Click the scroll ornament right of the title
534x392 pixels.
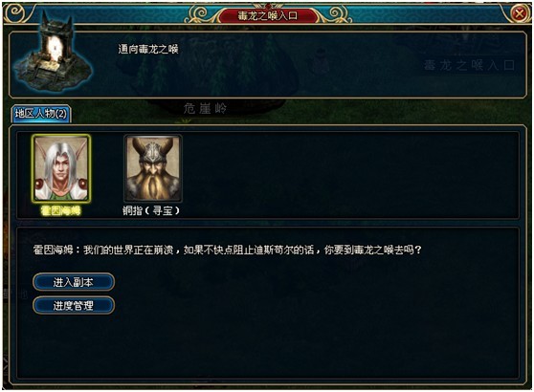pyautogui.click(x=335, y=14)
